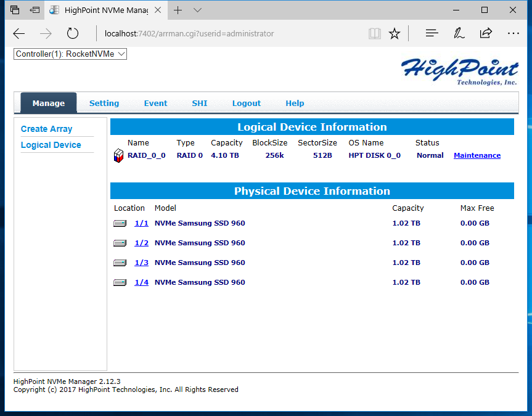The height and width of the screenshot is (416, 532).
Task: Open the Hub icon
Action: click(x=432, y=33)
